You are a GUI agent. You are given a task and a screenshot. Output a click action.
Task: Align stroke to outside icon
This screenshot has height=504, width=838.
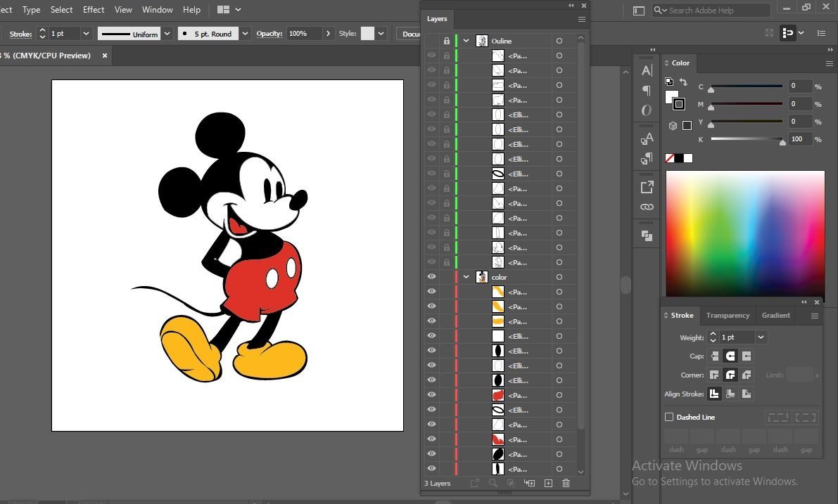click(747, 394)
